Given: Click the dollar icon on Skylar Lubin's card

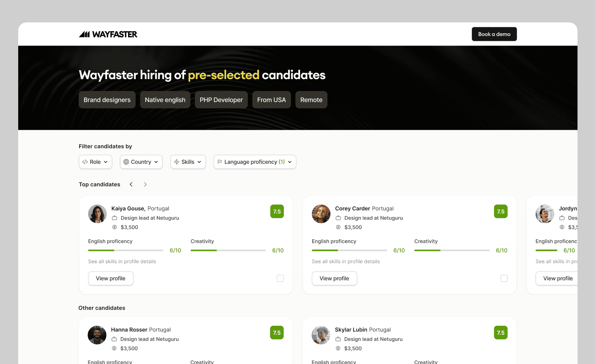Looking at the screenshot, I should click(x=338, y=348).
